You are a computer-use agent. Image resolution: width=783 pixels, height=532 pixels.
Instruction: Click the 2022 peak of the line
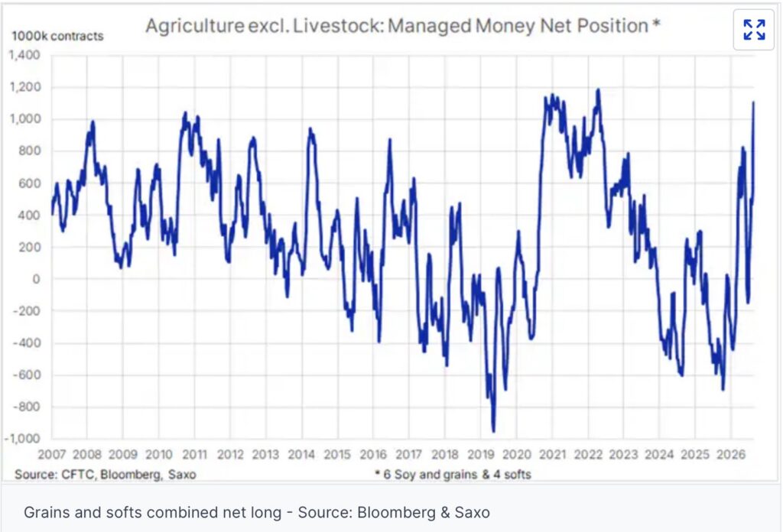598,91
